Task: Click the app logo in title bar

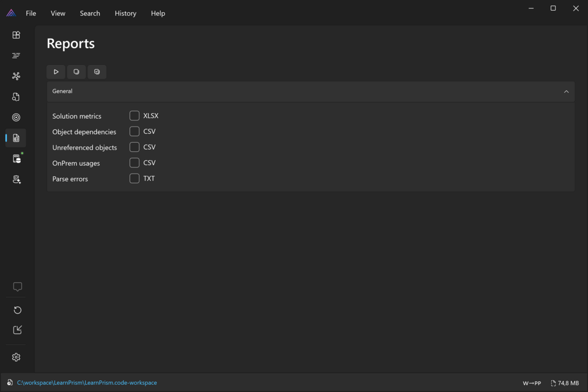Action: tap(11, 13)
